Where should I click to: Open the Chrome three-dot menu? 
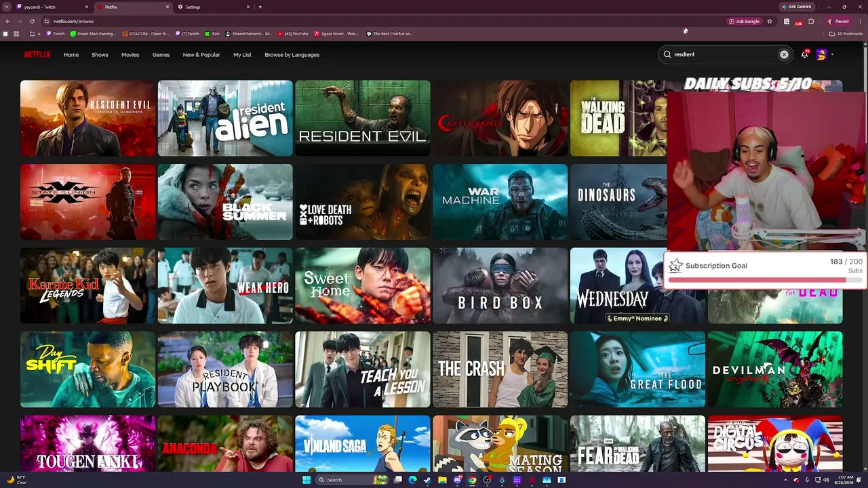859,21
